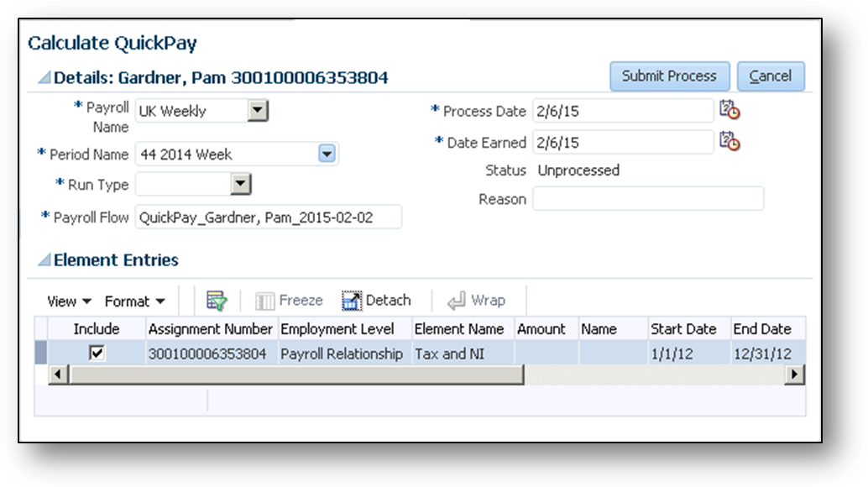Open the Process Date calendar picker
Viewport: 868px width, 487px height.
[x=729, y=110]
